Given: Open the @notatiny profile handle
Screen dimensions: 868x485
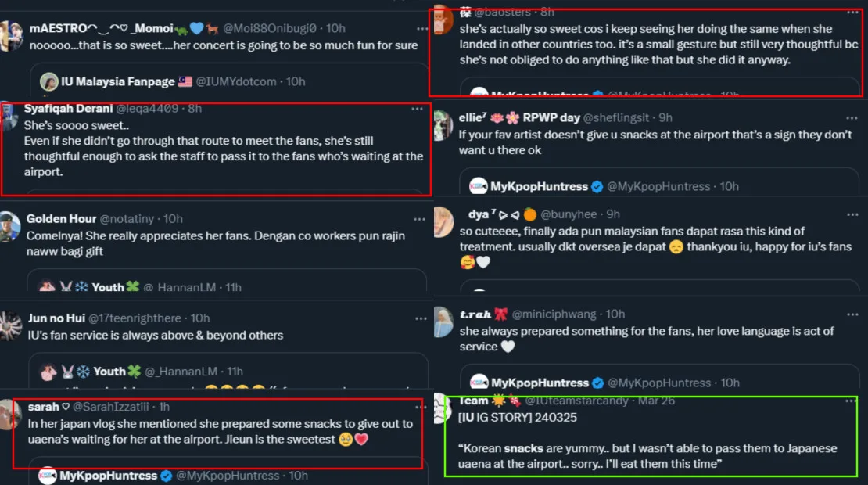Looking at the screenshot, I should (x=131, y=219).
